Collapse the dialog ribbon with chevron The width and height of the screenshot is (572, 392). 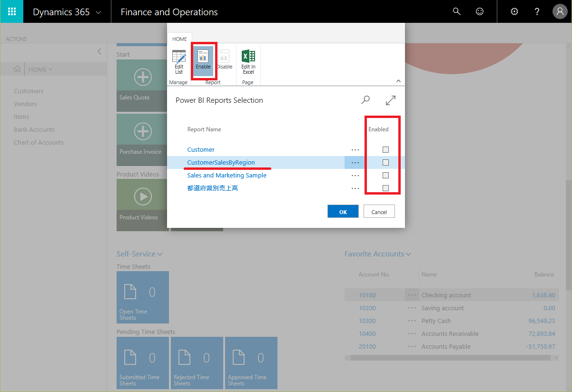398,81
